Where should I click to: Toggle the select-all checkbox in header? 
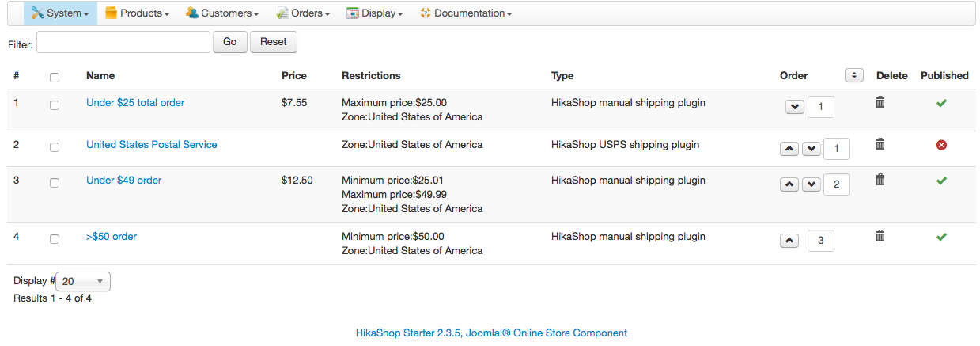pyautogui.click(x=55, y=78)
